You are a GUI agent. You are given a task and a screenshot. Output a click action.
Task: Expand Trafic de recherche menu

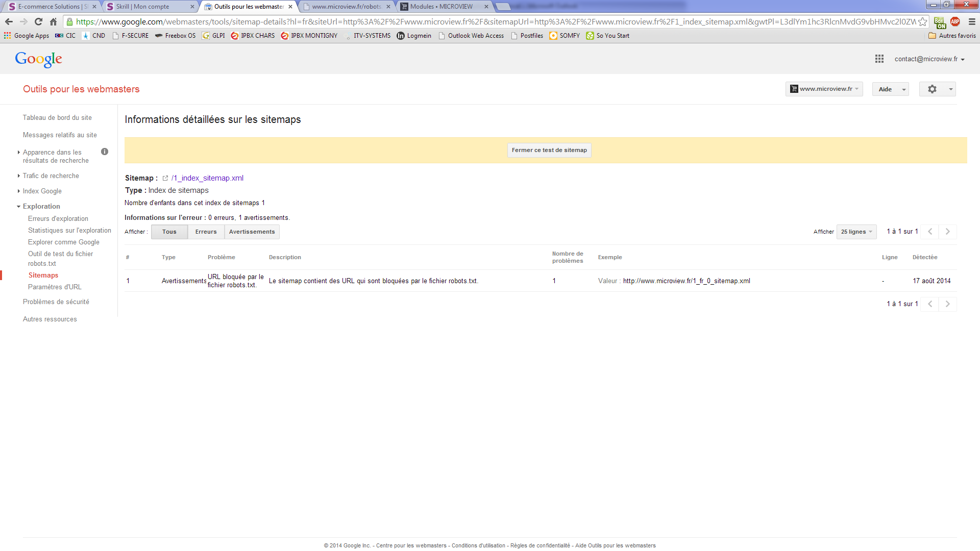[x=51, y=176]
